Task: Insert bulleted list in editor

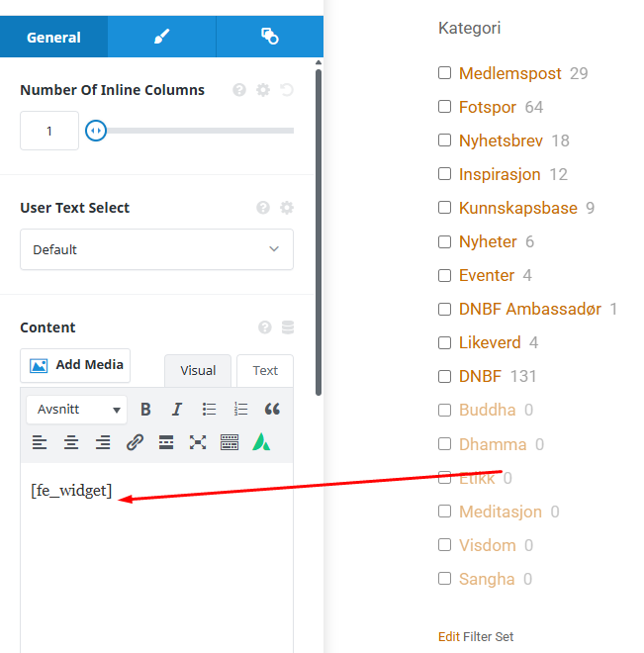Action: (x=209, y=410)
